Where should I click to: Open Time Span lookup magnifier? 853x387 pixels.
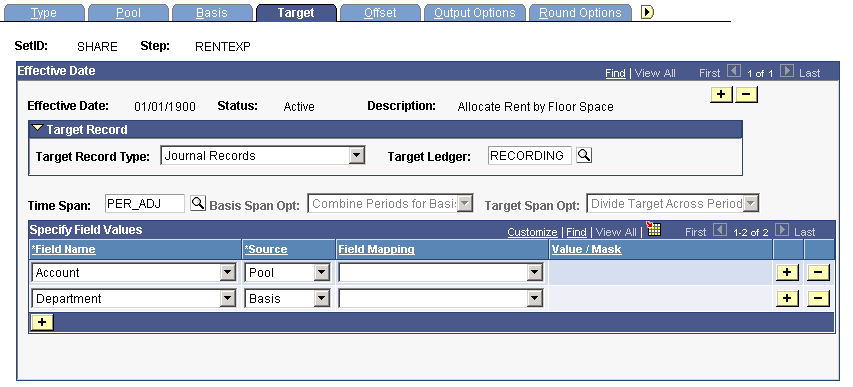click(198, 204)
